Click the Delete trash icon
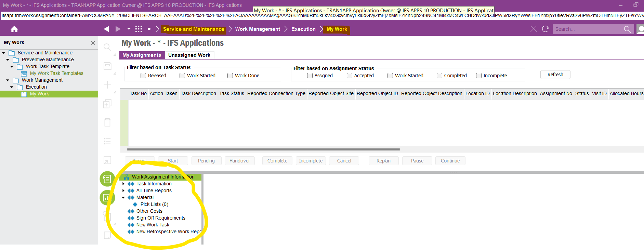Viewport: 644px width, 250px height. [x=107, y=122]
